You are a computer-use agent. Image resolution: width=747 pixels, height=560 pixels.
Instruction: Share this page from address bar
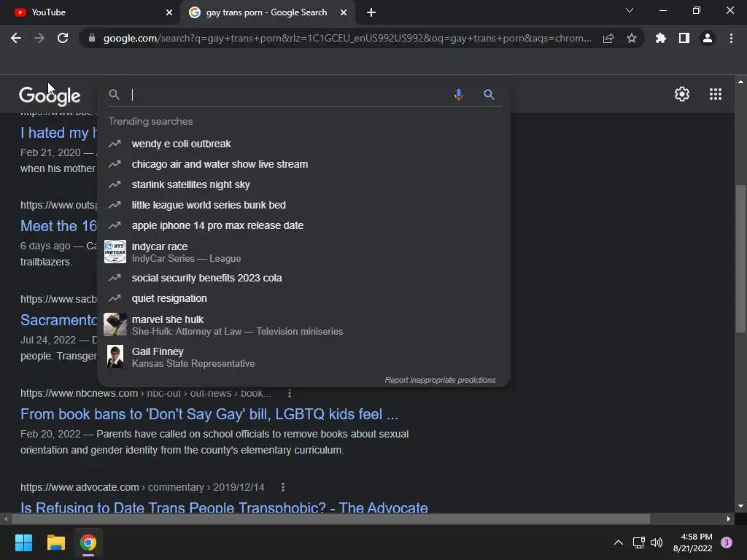[608, 38]
